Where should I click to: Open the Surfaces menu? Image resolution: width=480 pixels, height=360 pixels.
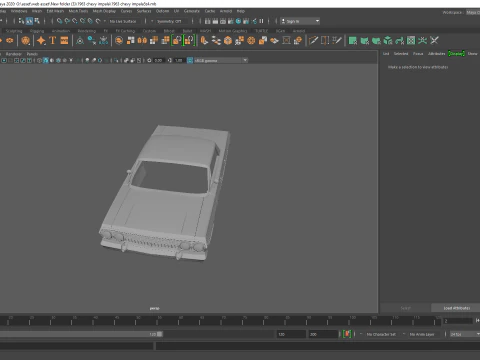pos(144,11)
